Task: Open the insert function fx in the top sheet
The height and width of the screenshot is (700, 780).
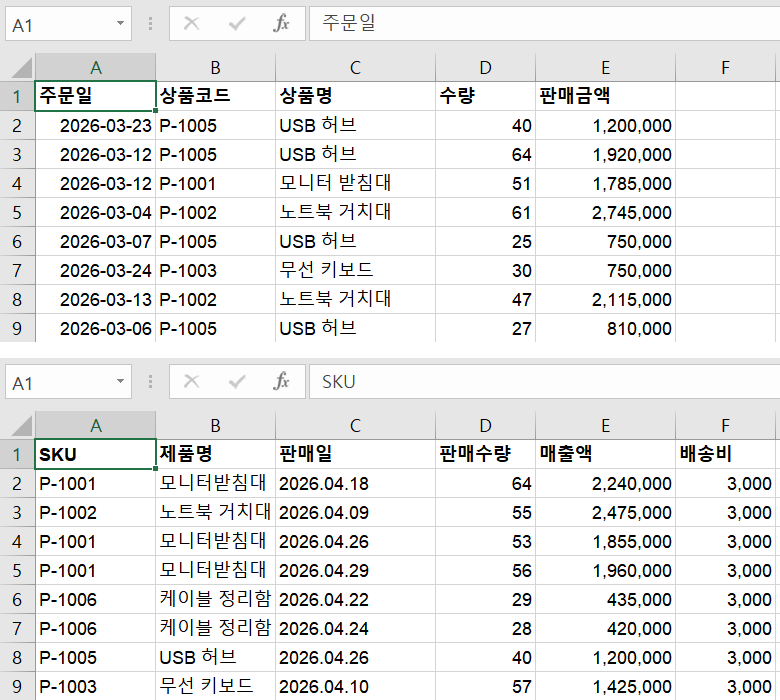Action: pyautogui.click(x=281, y=23)
